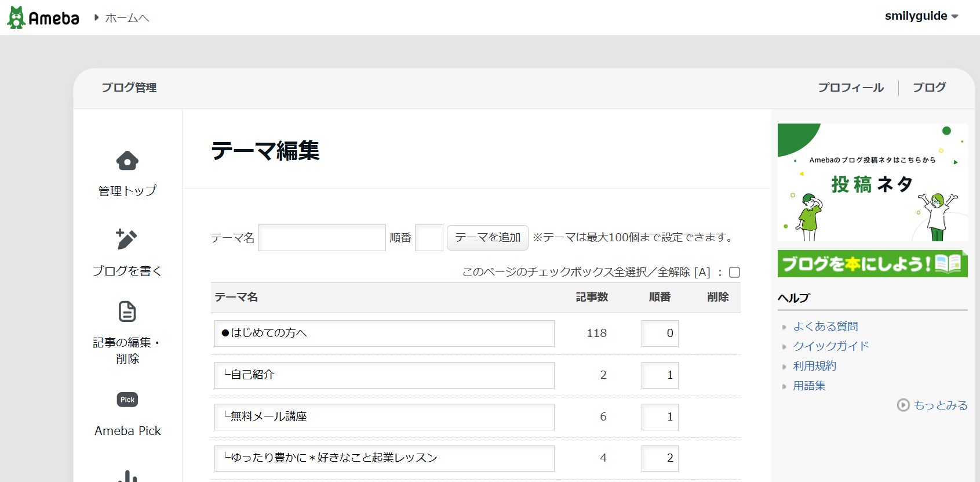Click the 順番 input for new theme

click(429, 238)
